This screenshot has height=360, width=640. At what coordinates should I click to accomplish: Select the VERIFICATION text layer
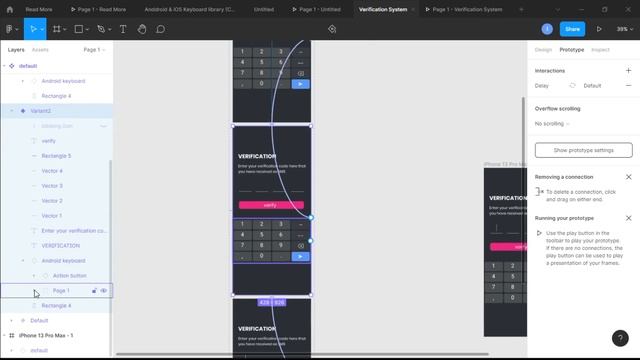click(61, 246)
